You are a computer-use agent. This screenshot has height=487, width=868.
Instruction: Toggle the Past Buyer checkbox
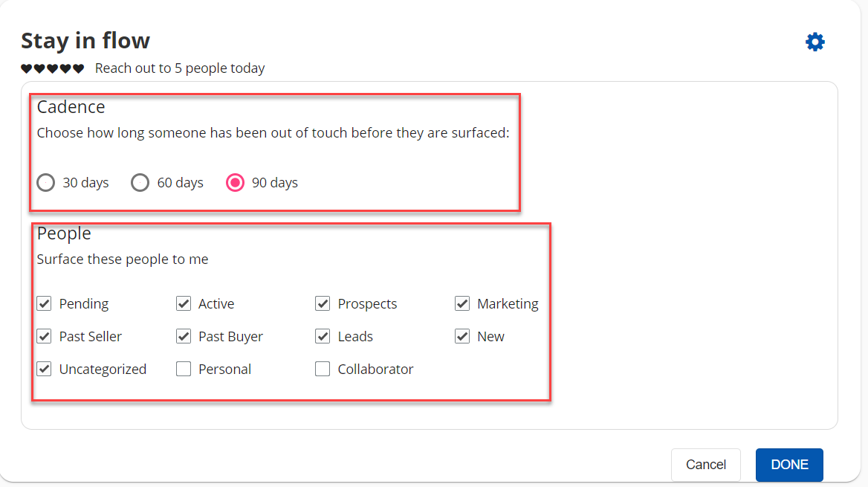point(184,336)
